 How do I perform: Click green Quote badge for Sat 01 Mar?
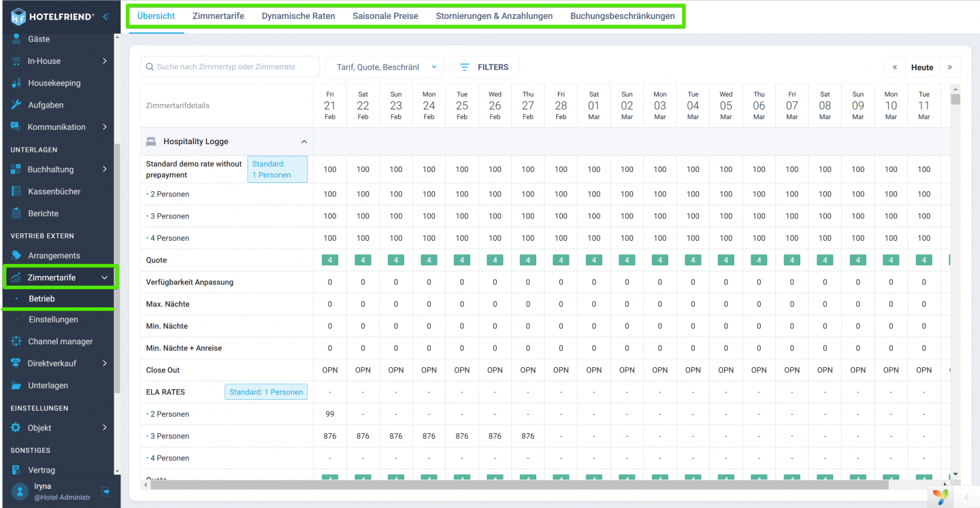(594, 260)
